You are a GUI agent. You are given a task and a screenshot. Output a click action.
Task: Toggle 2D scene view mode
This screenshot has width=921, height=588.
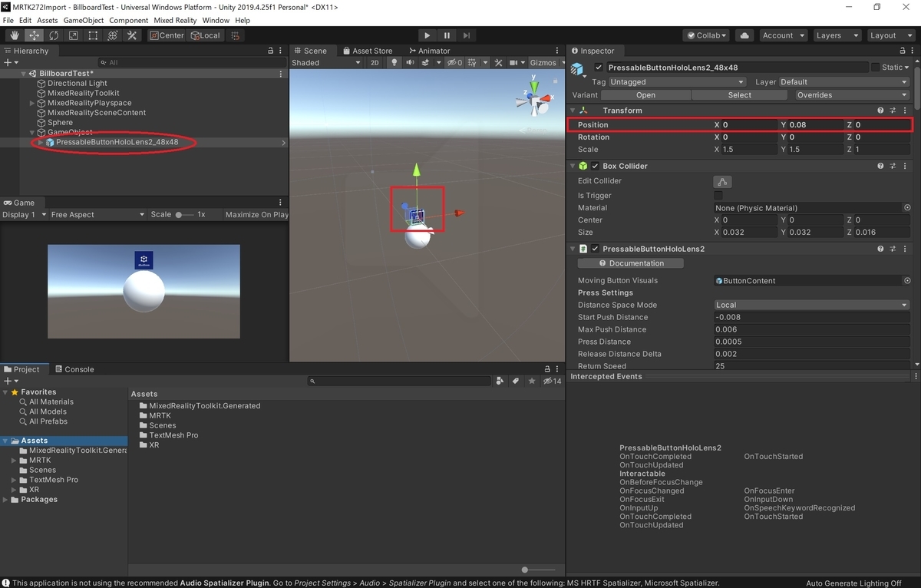[375, 63]
